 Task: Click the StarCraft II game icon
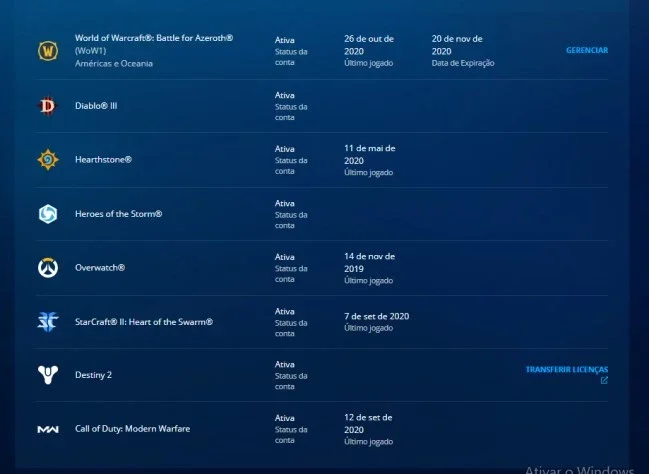click(x=48, y=322)
